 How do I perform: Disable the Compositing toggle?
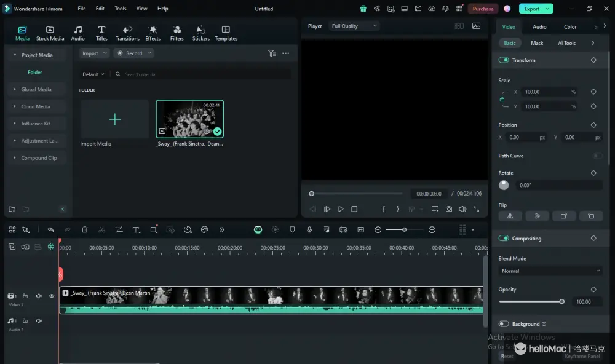(x=504, y=239)
